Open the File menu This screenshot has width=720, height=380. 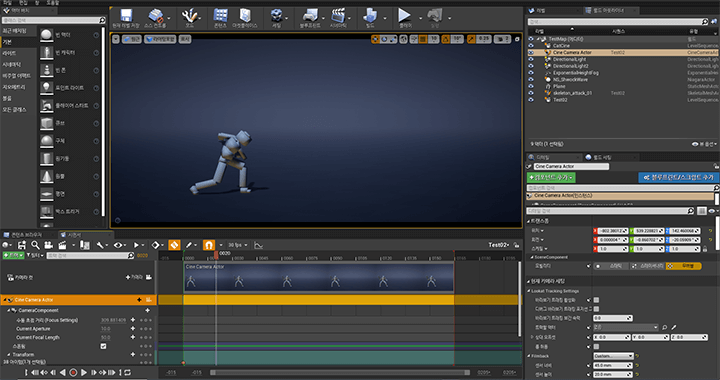(x=7, y=3)
